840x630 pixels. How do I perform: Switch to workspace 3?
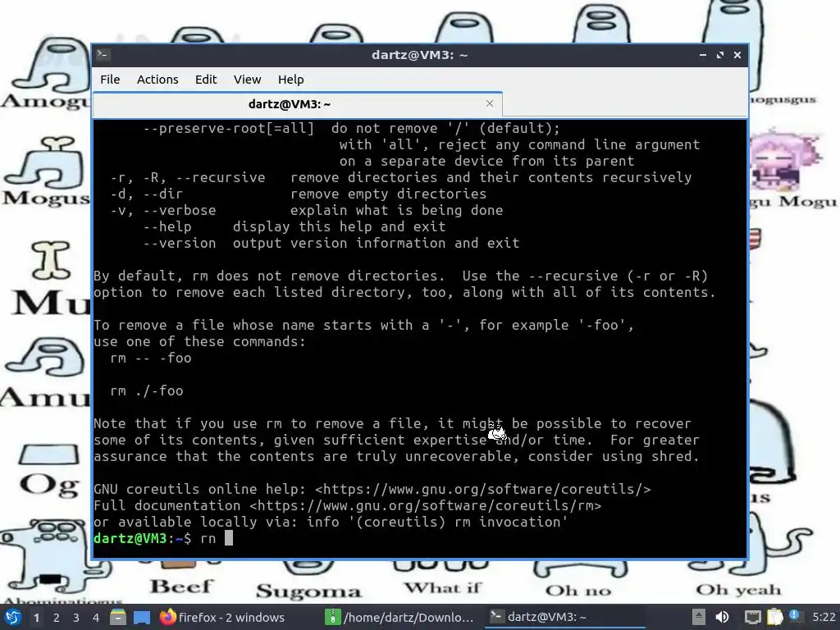[76, 618]
